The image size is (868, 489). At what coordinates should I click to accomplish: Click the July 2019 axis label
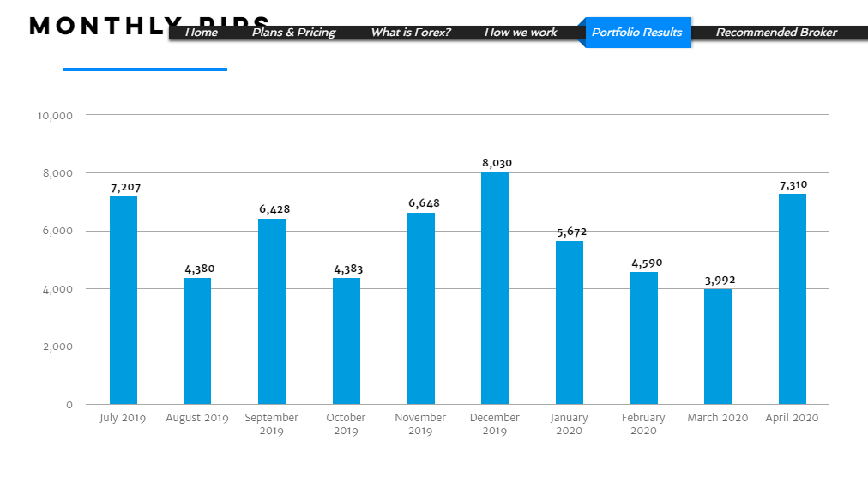123,418
